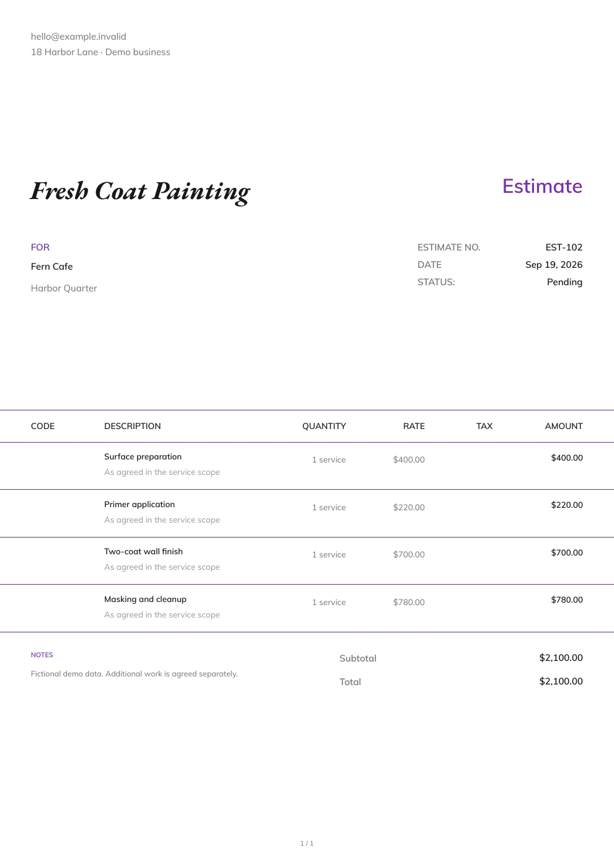Select the Surface preparation line item
This screenshot has height=868, width=614.
143,456
